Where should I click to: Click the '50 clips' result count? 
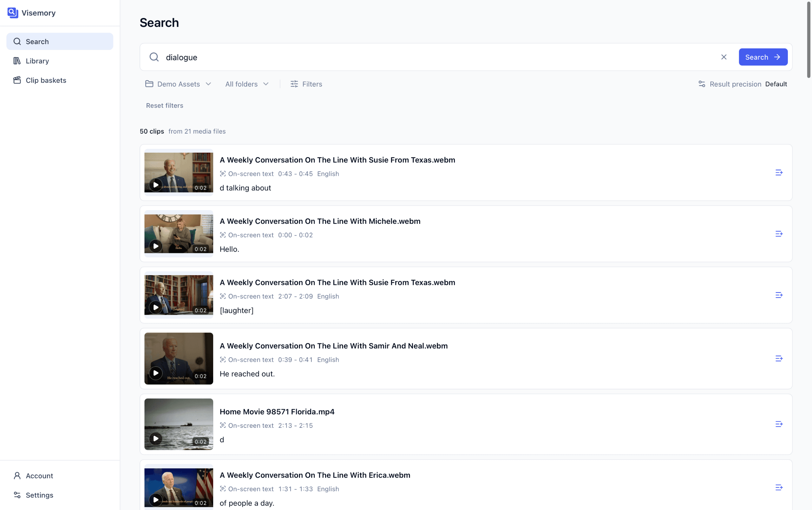click(152, 132)
